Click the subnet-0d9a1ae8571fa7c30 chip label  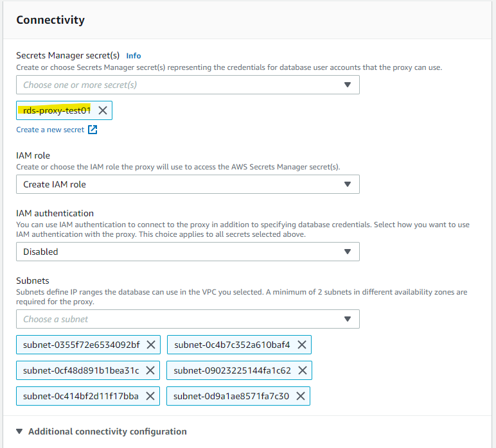(231, 396)
